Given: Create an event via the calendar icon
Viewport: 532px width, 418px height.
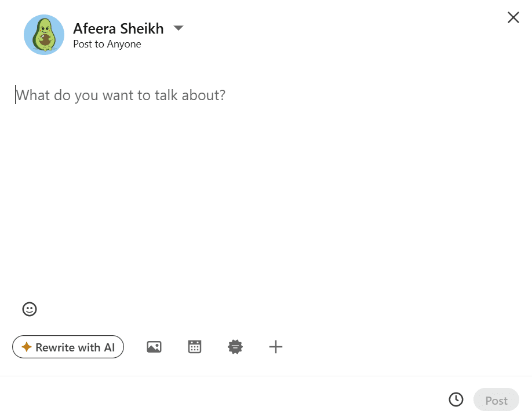Looking at the screenshot, I should click(194, 347).
